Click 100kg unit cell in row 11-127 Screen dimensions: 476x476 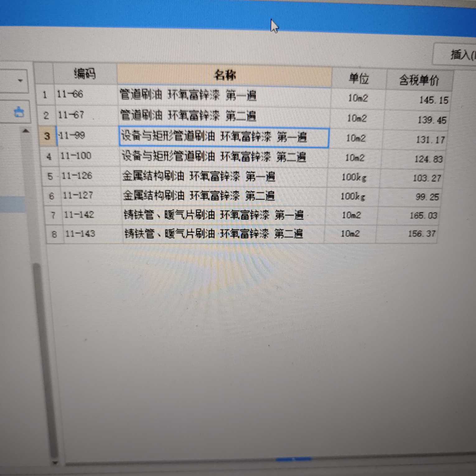[x=352, y=197]
